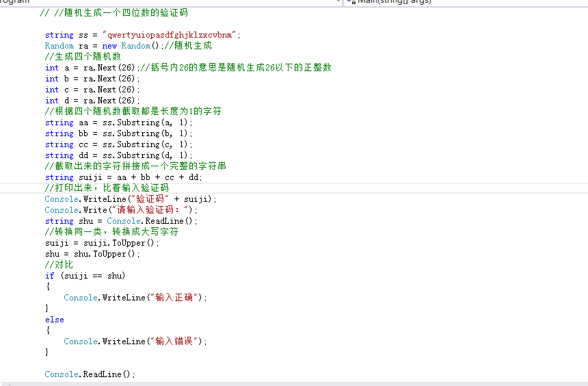Click the line 'int c = ra.Next(26);'
The height and width of the screenshot is (386, 588).
(x=92, y=90)
